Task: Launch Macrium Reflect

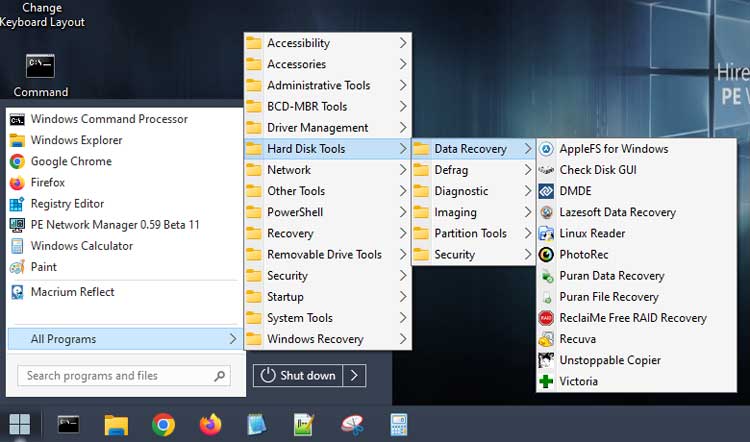Action: (124, 292)
